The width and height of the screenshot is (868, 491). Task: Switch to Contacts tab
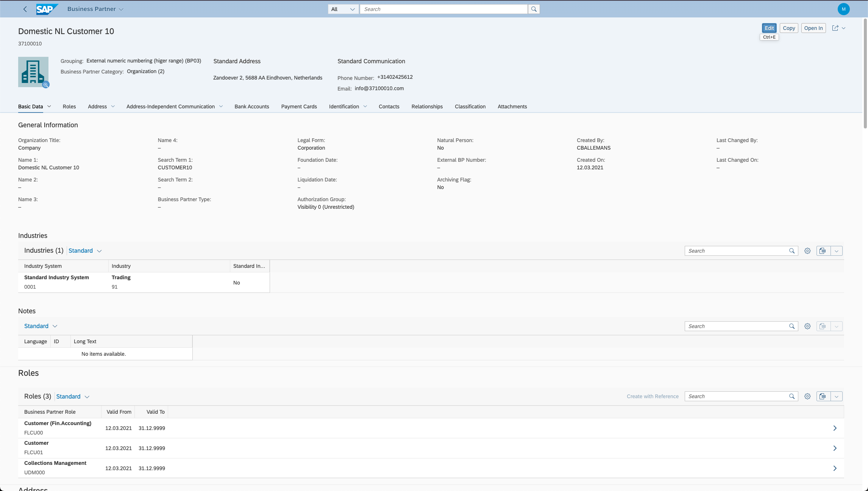389,106
